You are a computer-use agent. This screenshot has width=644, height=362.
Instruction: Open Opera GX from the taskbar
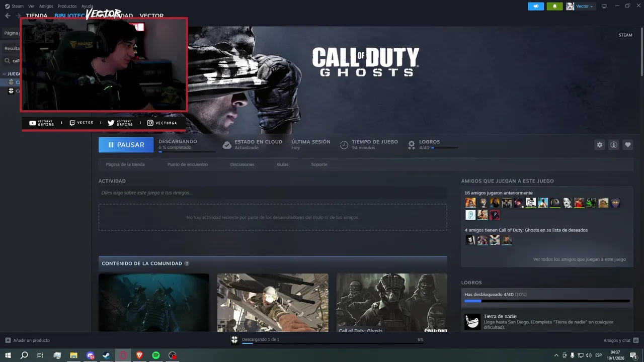[x=123, y=355]
